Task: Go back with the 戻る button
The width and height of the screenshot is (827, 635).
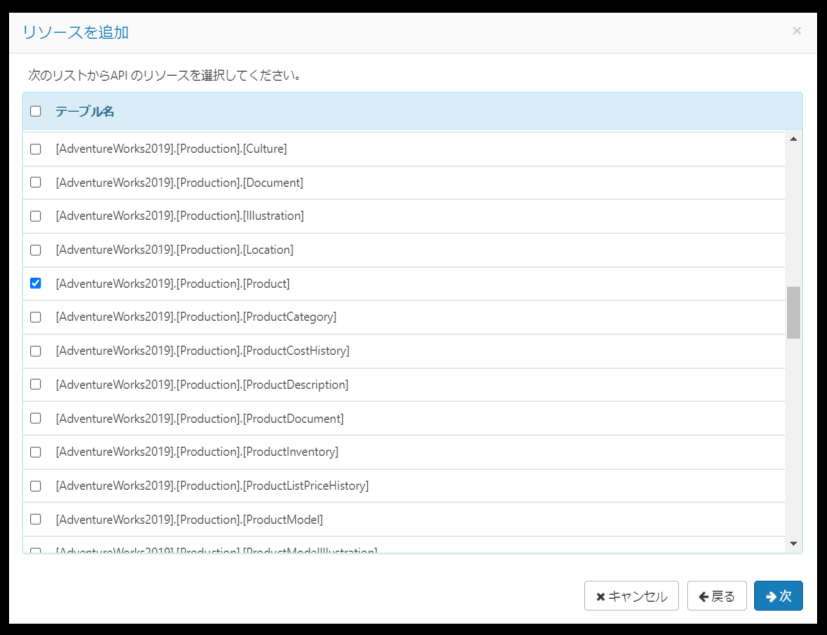Action: [x=717, y=596]
